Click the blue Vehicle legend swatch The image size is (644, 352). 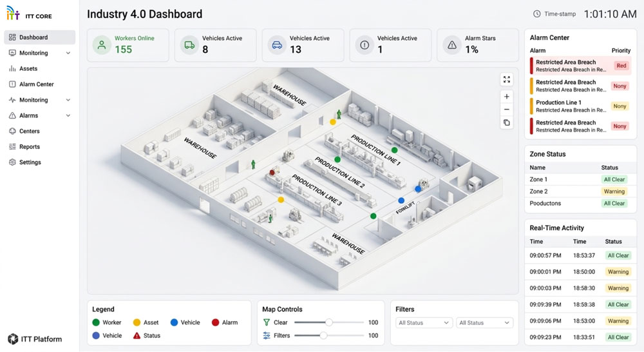coord(174,322)
